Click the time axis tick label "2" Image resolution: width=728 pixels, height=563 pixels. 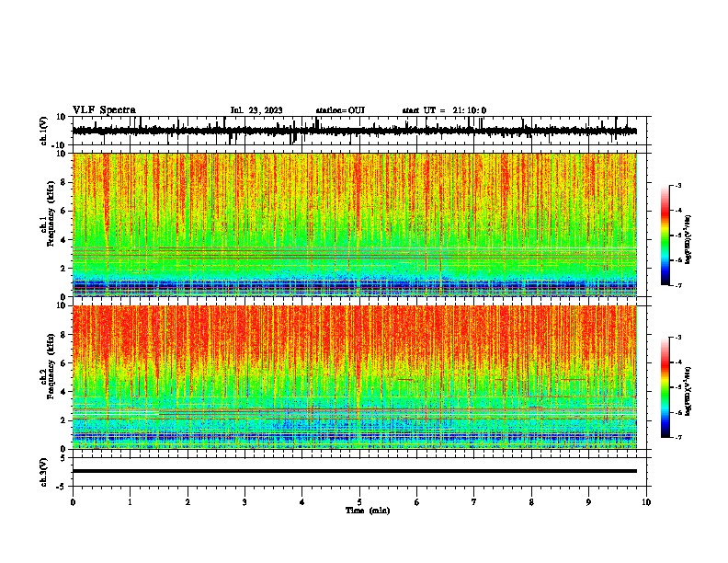coord(188,502)
